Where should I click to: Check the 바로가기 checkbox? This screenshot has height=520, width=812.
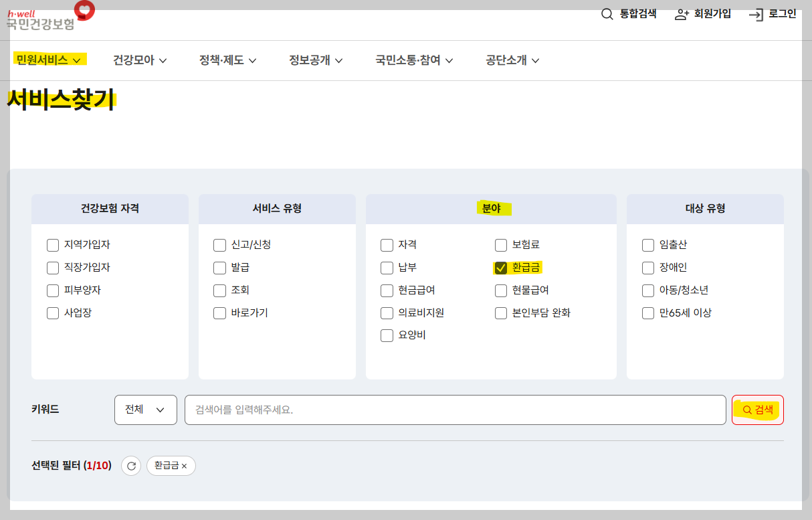(219, 313)
